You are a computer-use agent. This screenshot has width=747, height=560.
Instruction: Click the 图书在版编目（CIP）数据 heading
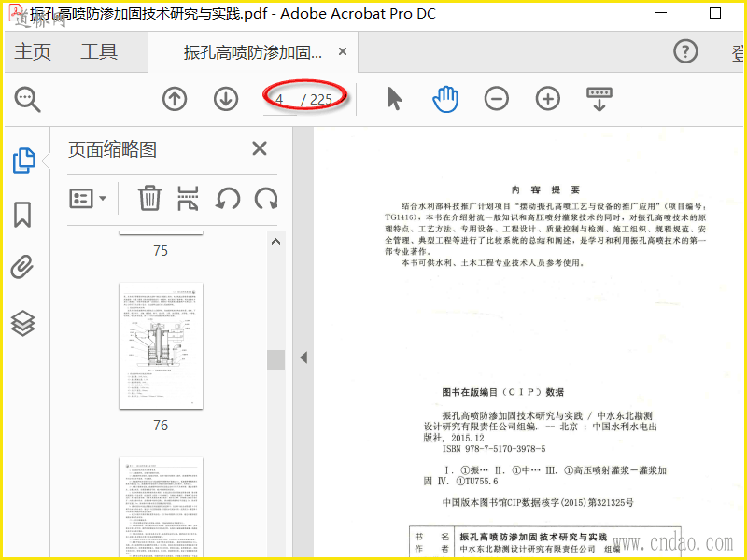click(x=503, y=392)
